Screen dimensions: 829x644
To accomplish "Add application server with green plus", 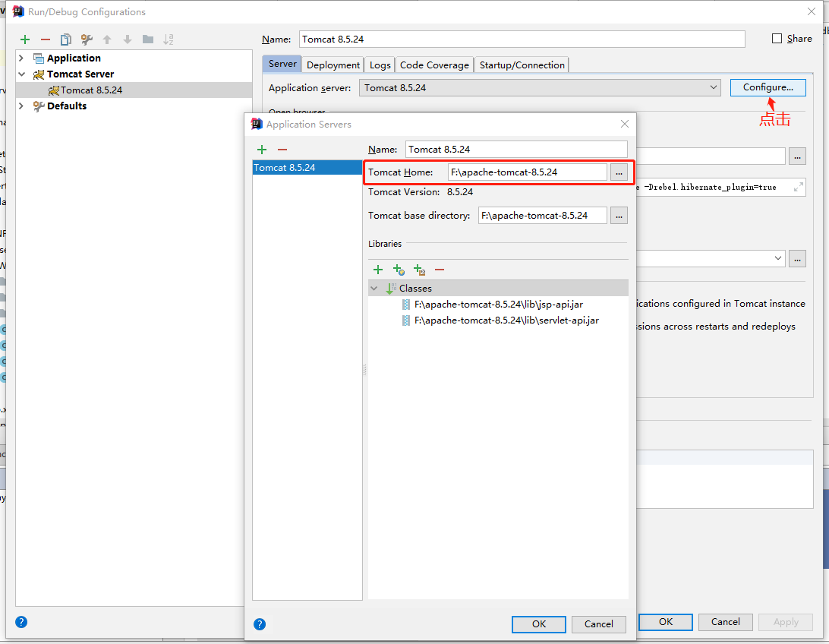I will [x=262, y=150].
